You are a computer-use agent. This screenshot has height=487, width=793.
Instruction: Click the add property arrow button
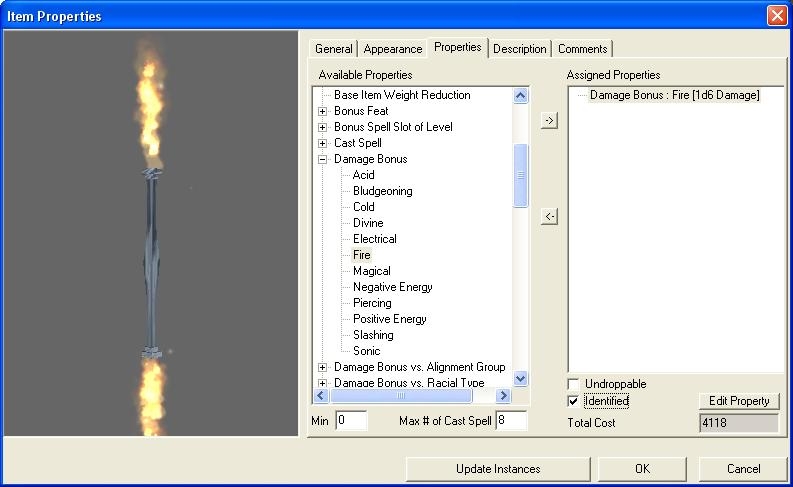tap(549, 121)
